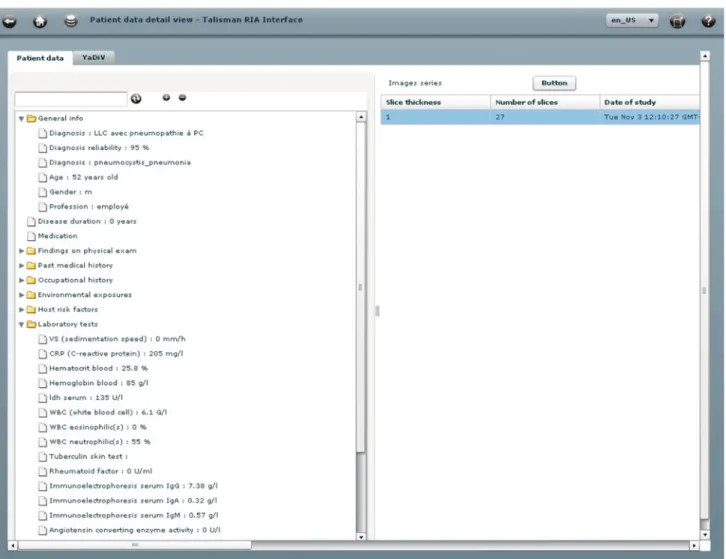
Task: Switch to the YaDiV tab
Action: (94, 57)
